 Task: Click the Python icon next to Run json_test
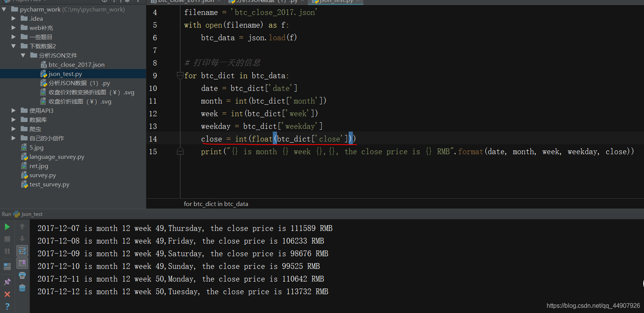(16, 214)
